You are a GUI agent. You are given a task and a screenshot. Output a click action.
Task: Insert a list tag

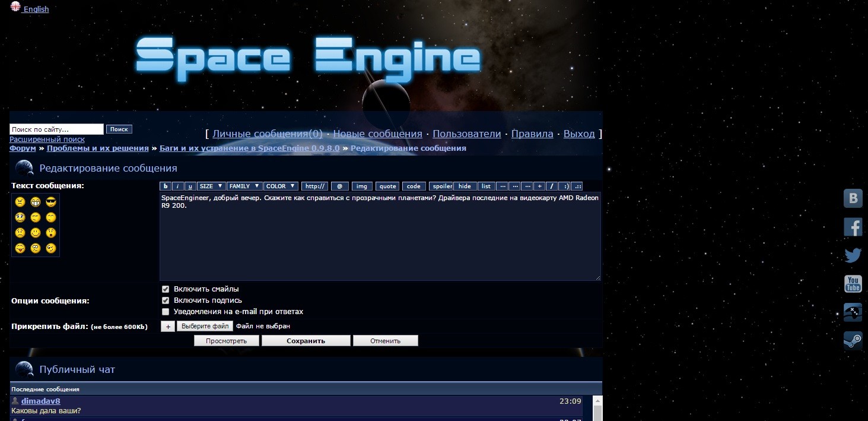(487, 186)
